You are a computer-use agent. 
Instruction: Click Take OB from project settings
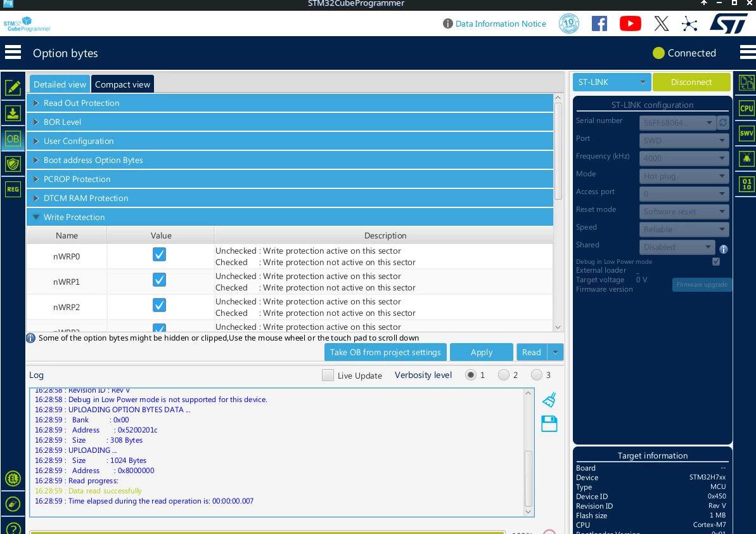click(x=385, y=352)
